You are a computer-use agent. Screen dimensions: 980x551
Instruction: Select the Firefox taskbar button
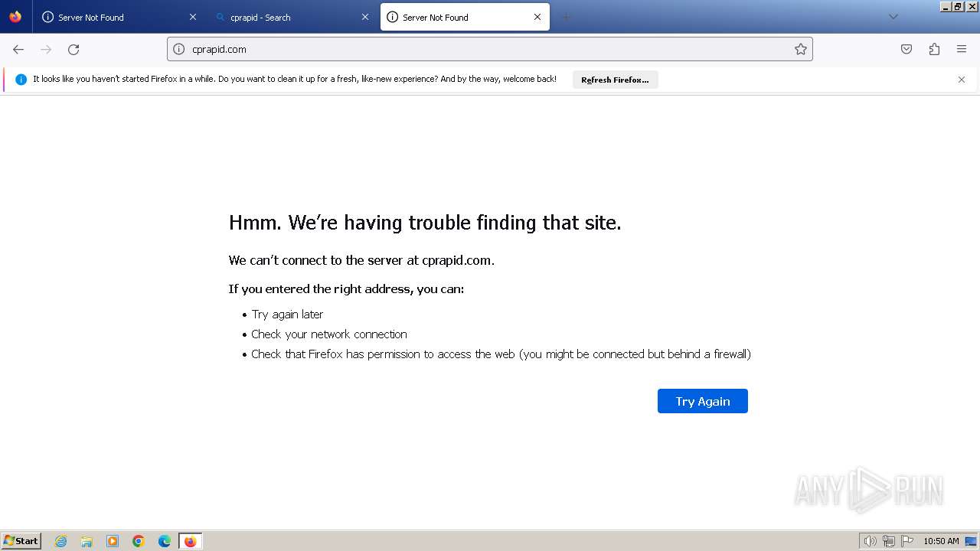click(x=191, y=541)
